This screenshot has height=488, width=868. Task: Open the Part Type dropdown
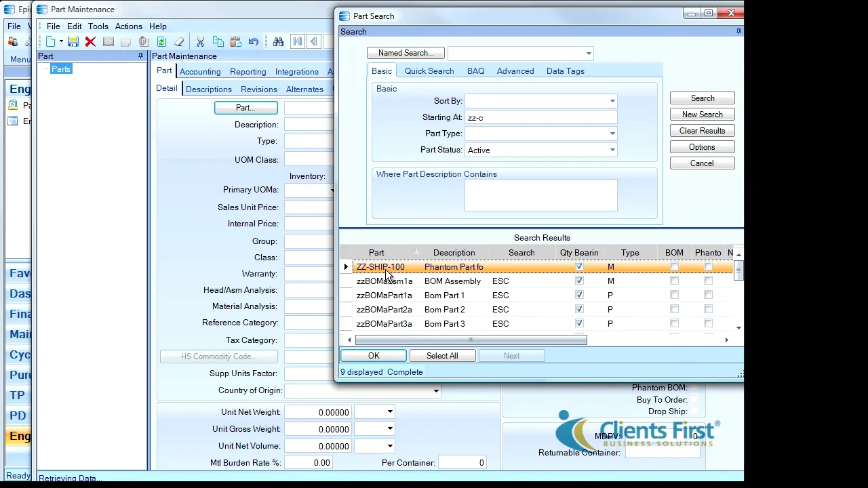[612, 134]
